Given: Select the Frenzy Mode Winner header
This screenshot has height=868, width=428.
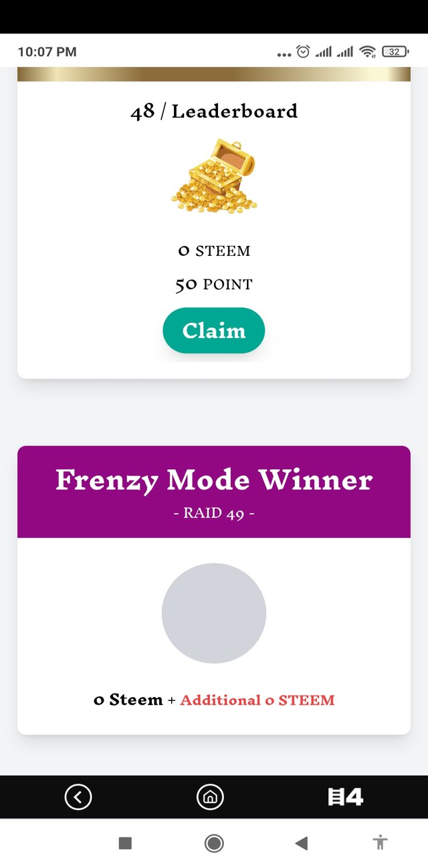Looking at the screenshot, I should click(214, 480).
